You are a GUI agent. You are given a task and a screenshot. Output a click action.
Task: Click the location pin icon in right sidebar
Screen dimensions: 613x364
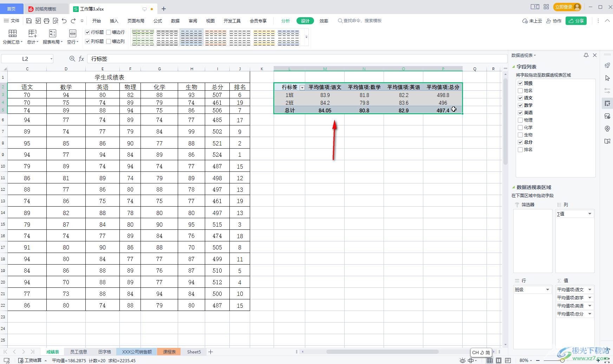point(607,129)
